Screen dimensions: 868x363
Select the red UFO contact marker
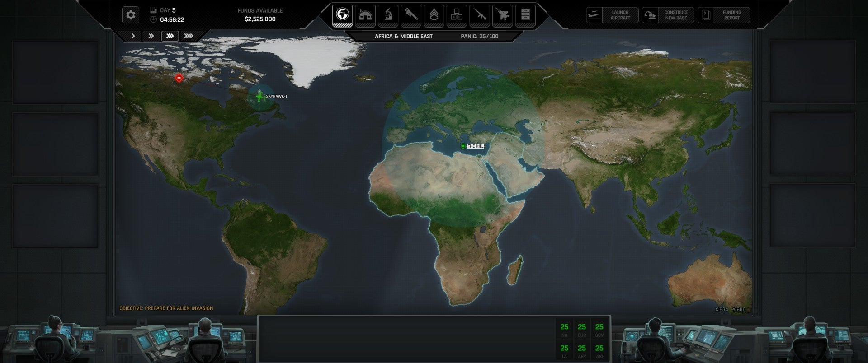click(179, 78)
